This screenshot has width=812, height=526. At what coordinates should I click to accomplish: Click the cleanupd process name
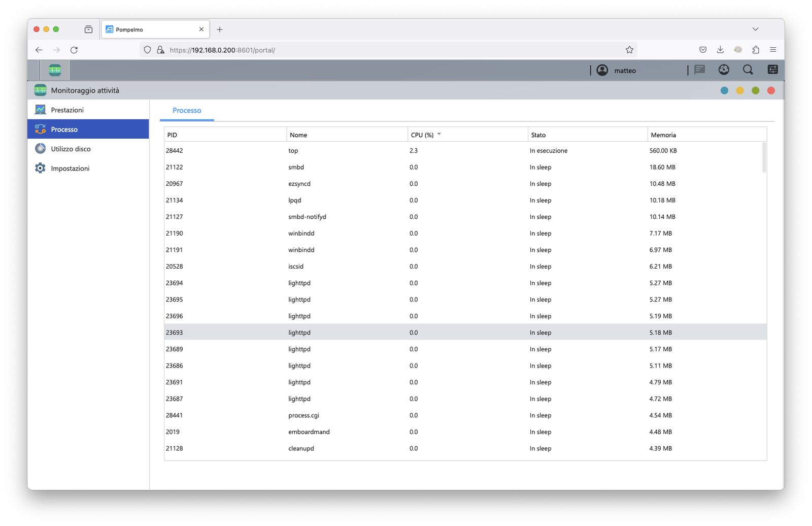click(x=301, y=448)
